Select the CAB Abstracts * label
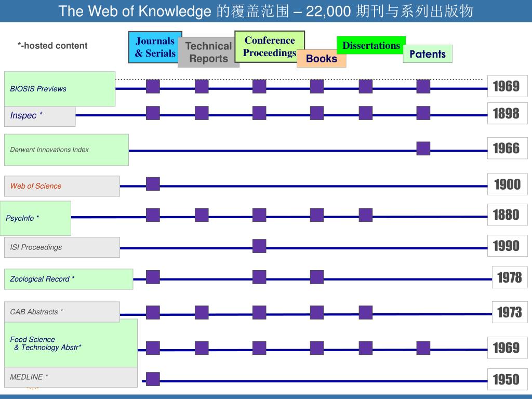Image resolution: width=532 pixels, height=399 pixels. coord(62,312)
